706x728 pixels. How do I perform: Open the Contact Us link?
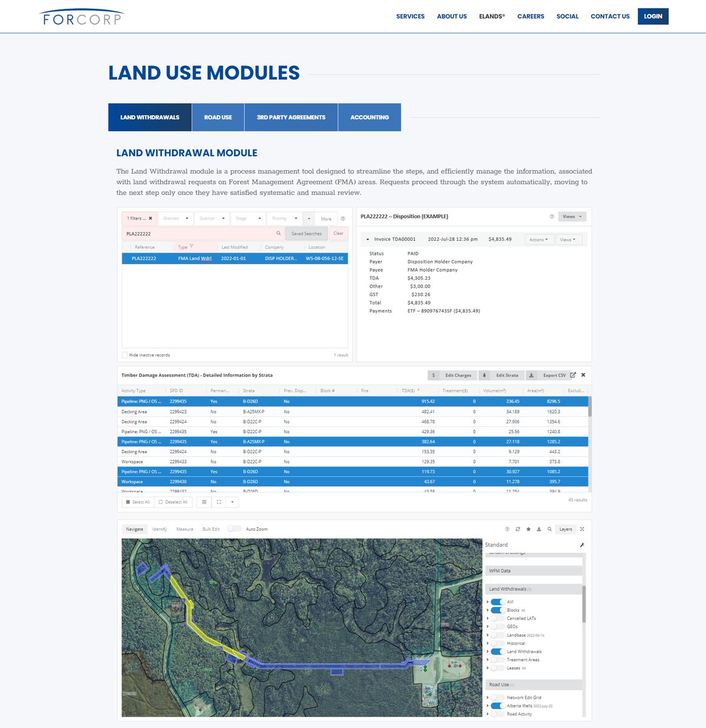click(x=610, y=16)
